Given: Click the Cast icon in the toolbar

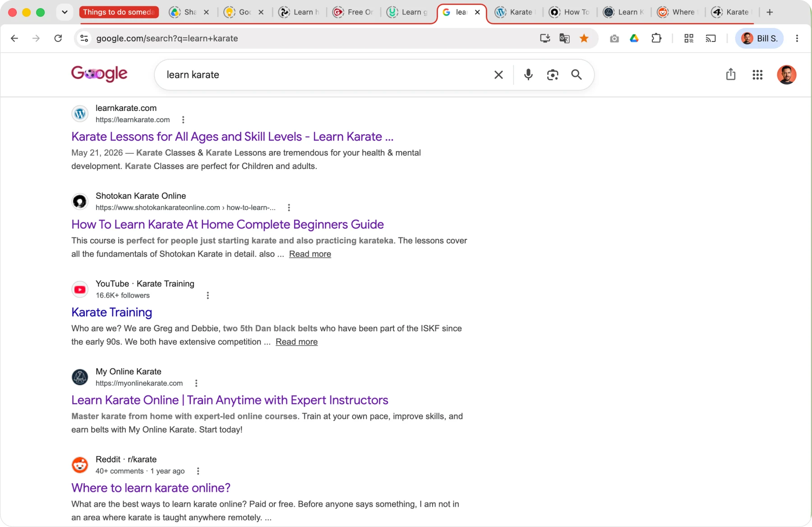Looking at the screenshot, I should (710, 38).
